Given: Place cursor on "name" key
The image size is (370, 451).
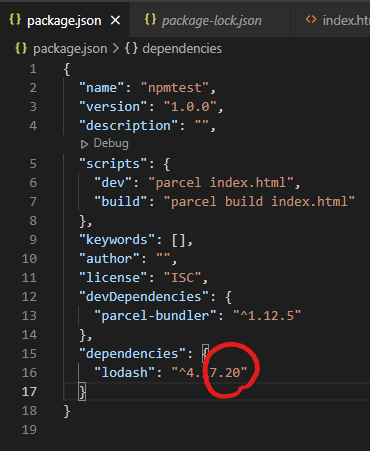Looking at the screenshot, I should (102, 88).
